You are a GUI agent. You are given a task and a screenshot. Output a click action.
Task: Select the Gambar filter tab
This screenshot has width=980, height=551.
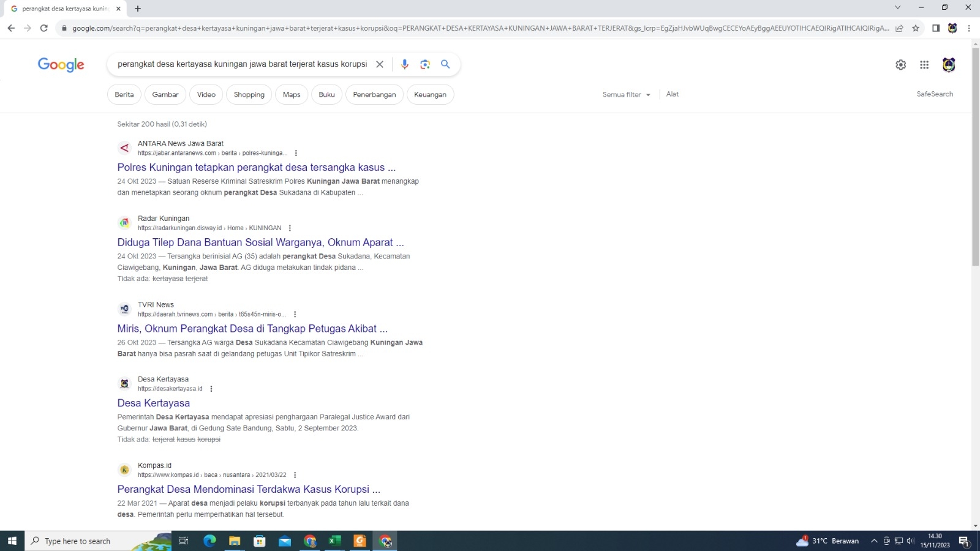tap(165, 94)
